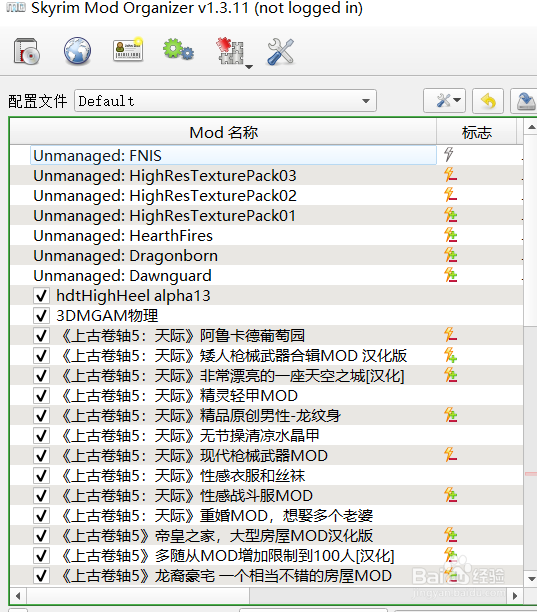Click conflict flag icon for 现代枪械武器MOD
The image size is (537, 612).
click(x=450, y=455)
